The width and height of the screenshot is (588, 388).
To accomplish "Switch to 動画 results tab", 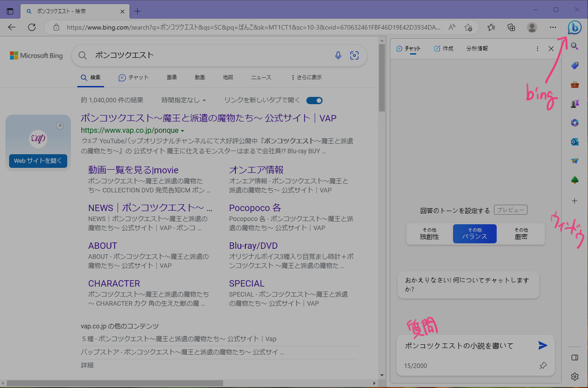I will 200,77.
